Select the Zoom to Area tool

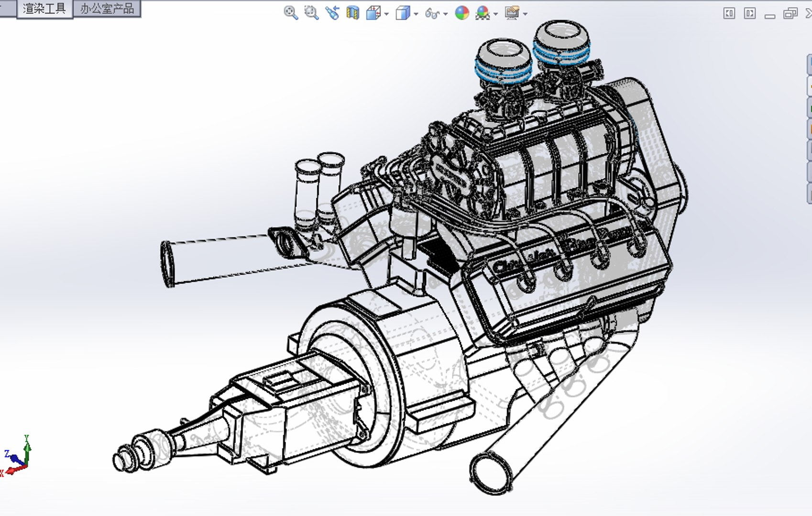[x=311, y=13]
